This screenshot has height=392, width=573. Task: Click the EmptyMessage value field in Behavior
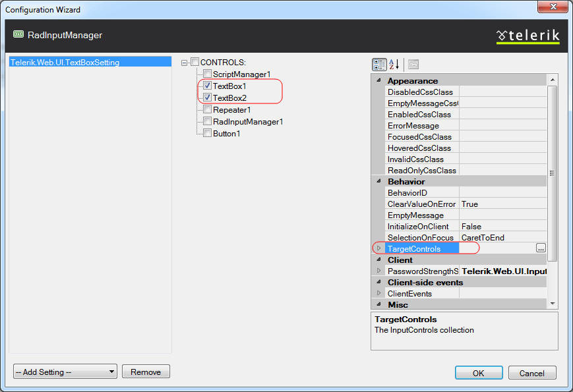tap(503, 215)
